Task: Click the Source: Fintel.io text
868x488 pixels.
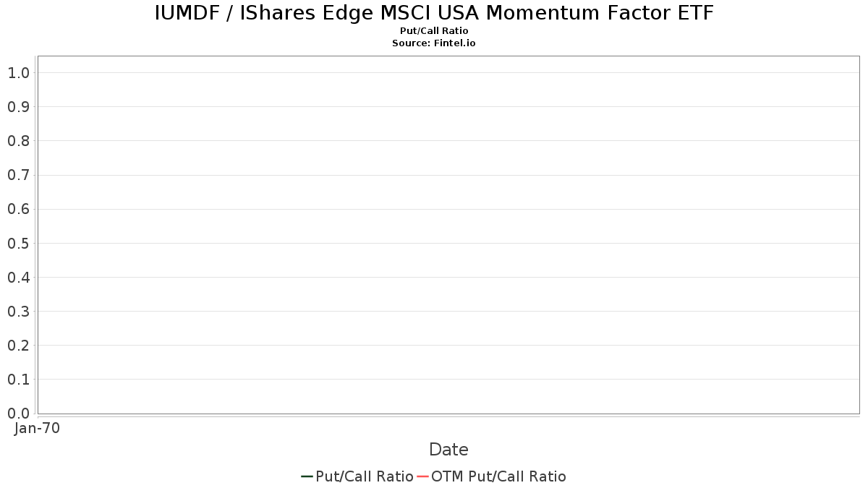Action: (x=434, y=43)
